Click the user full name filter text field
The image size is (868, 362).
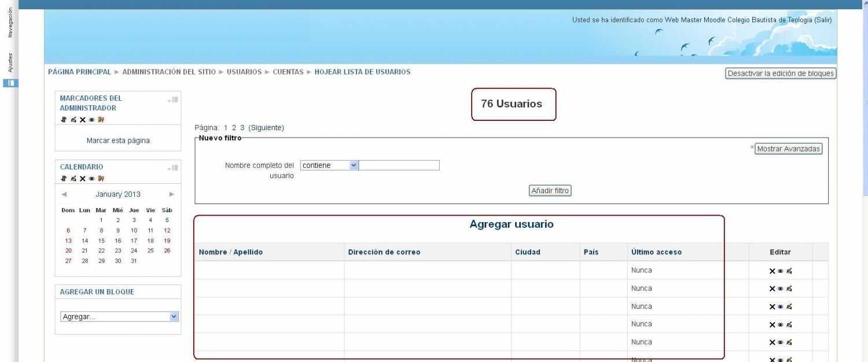click(x=399, y=165)
